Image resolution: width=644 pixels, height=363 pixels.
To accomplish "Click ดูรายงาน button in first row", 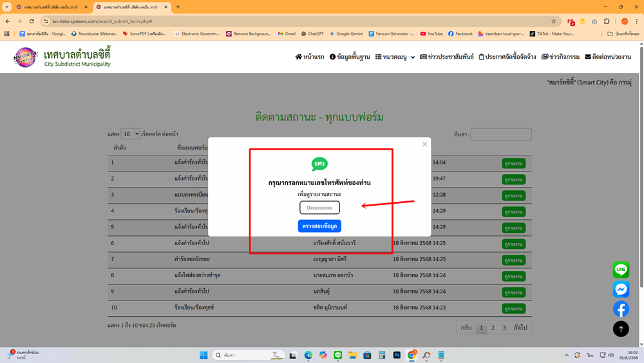I will 513,163.
